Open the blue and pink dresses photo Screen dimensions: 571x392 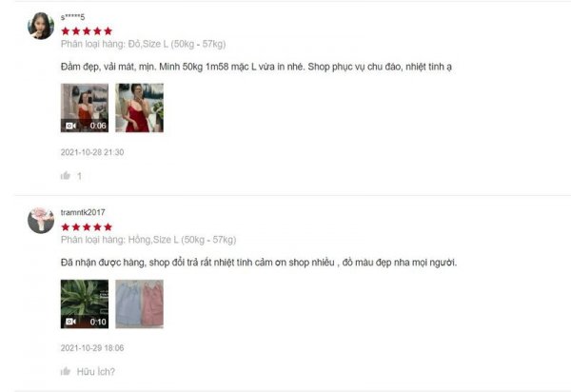[x=140, y=304]
